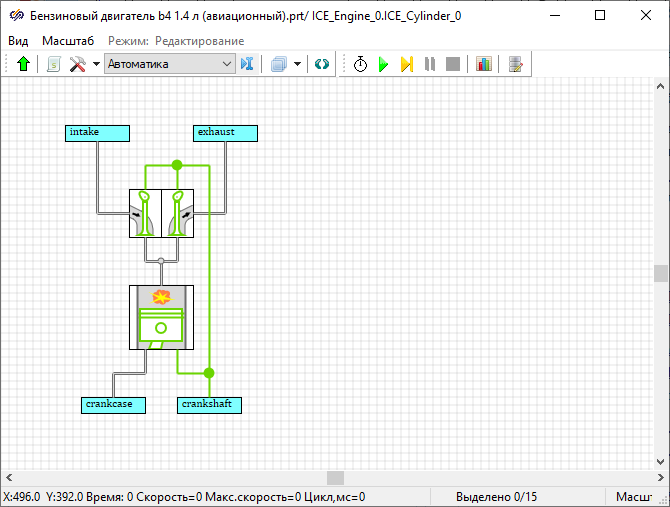Start simulation with green play button
The height and width of the screenshot is (507, 670).
(x=383, y=64)
